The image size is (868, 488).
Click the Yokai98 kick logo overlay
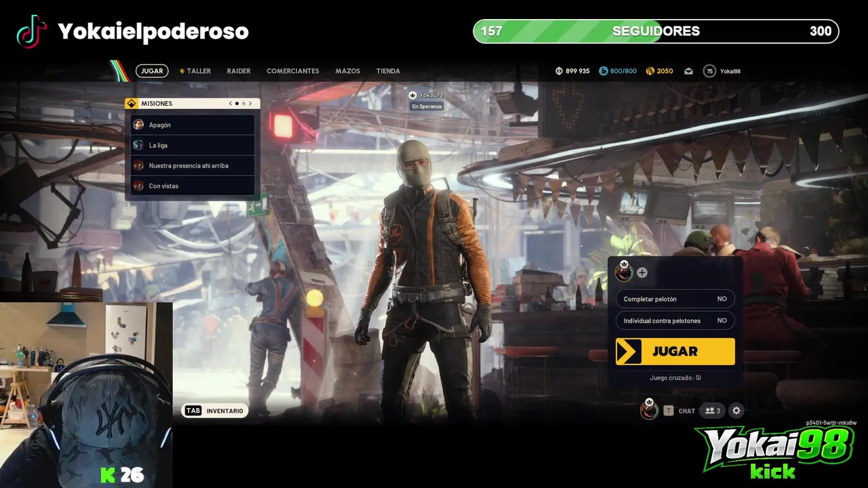click(x=774, y=452)
